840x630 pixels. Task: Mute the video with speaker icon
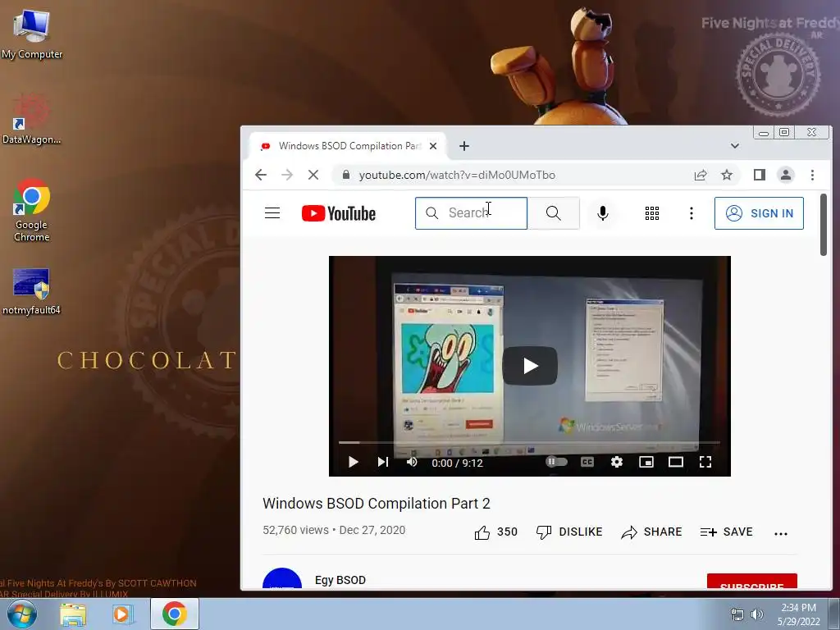(412, 462)
